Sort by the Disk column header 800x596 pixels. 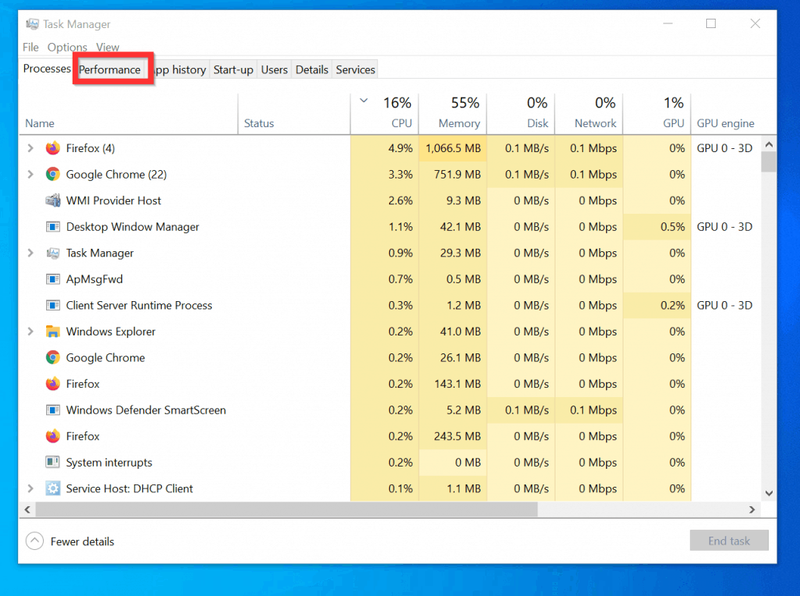pos(521,114)
